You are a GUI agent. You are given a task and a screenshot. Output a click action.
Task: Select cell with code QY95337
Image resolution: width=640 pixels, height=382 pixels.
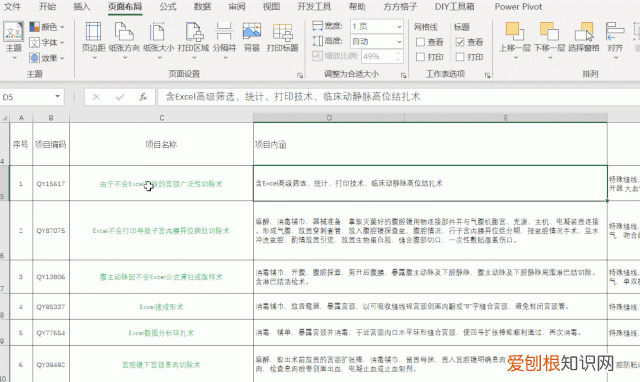pos(51,306)
